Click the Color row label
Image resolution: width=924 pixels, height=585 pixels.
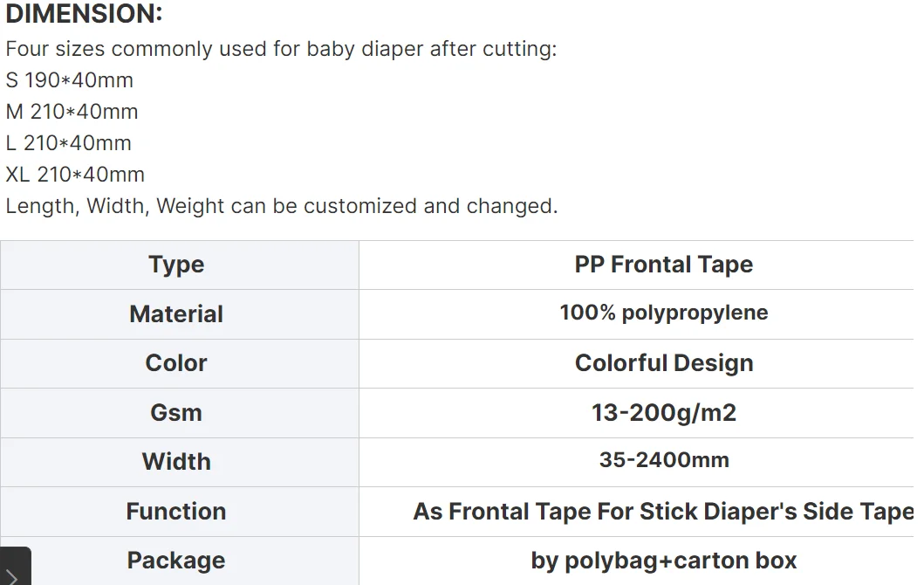click(176, 363)
